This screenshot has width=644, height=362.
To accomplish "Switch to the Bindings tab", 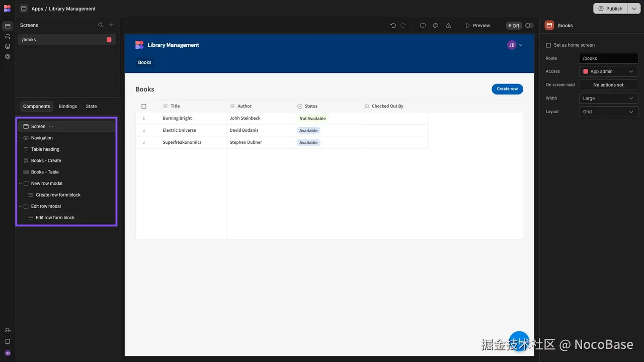I will coord(68,107).
